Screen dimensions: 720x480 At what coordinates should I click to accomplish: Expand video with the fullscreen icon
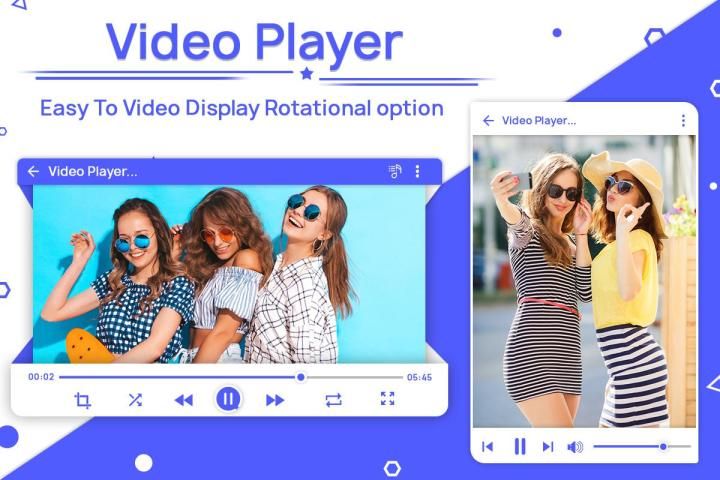point(387,399)
